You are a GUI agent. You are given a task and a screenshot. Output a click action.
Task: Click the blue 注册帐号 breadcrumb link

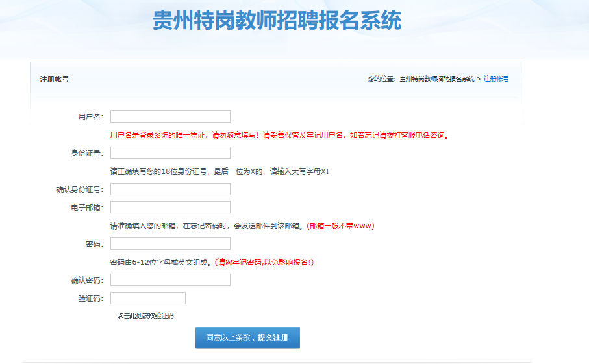[x=496, y=79]
